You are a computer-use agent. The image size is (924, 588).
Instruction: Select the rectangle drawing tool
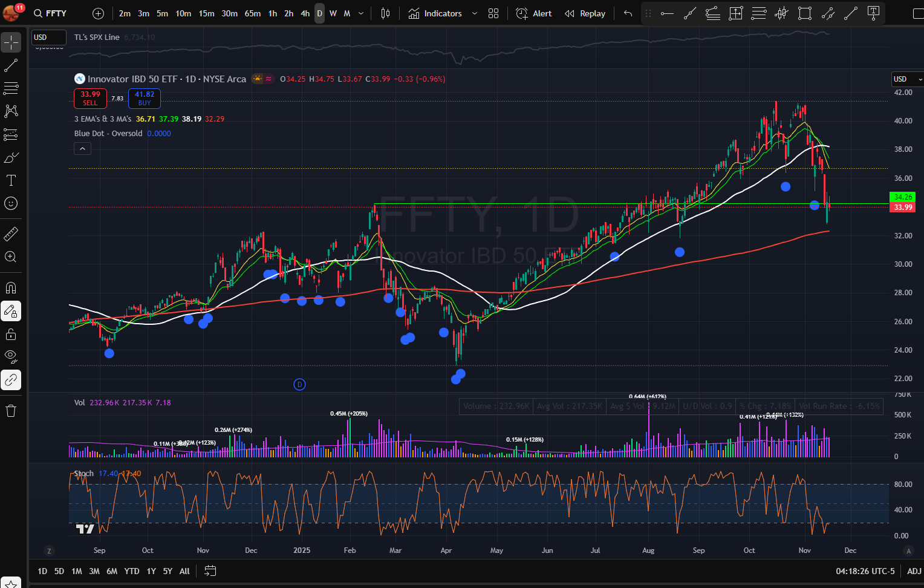point(805,13)
